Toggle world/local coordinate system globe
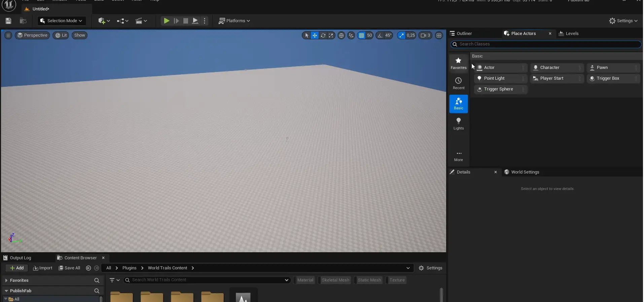 click(341, 35)
